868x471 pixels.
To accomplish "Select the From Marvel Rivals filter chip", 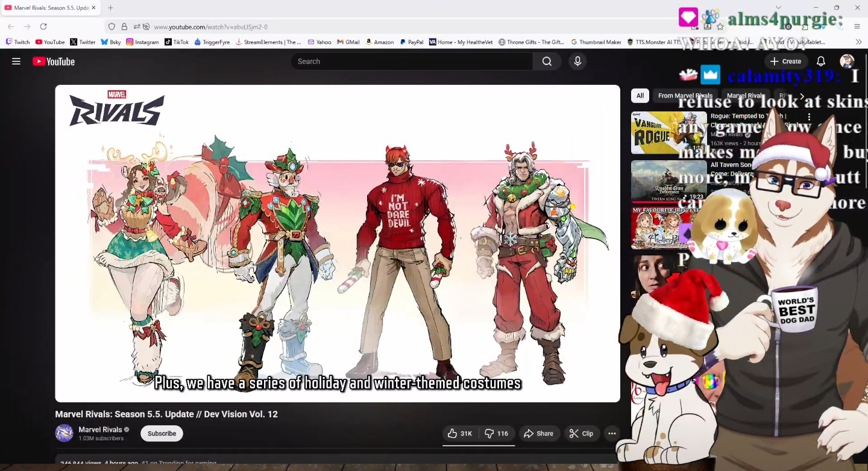I will click(685, 96).
